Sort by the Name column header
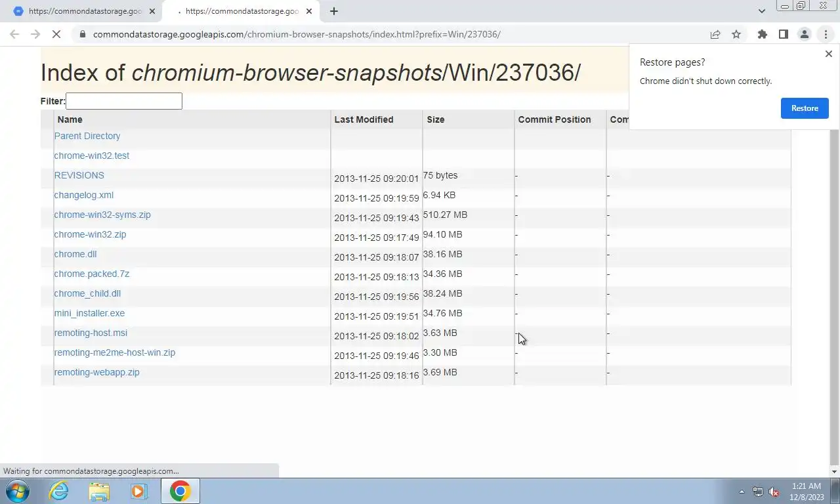The height and width of the screenshot is (504, 840). (70, 119)
